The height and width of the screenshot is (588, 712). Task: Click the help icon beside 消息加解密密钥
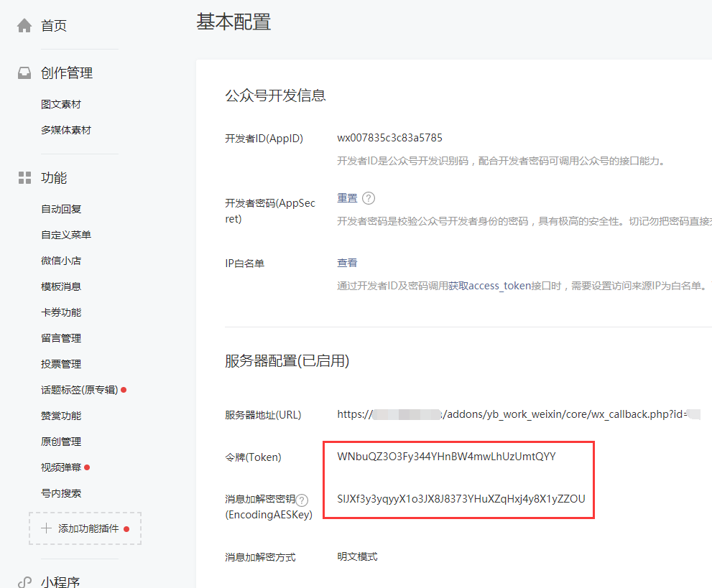(302, 500)
